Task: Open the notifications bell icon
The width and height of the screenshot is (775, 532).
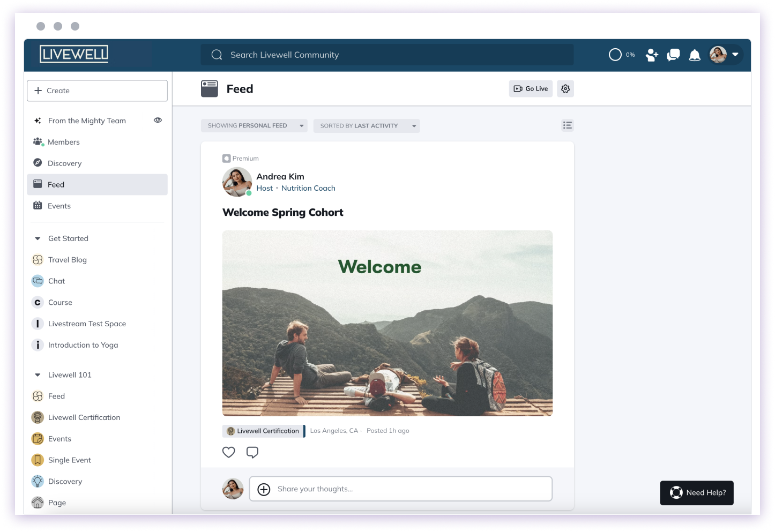Action: 695,55
